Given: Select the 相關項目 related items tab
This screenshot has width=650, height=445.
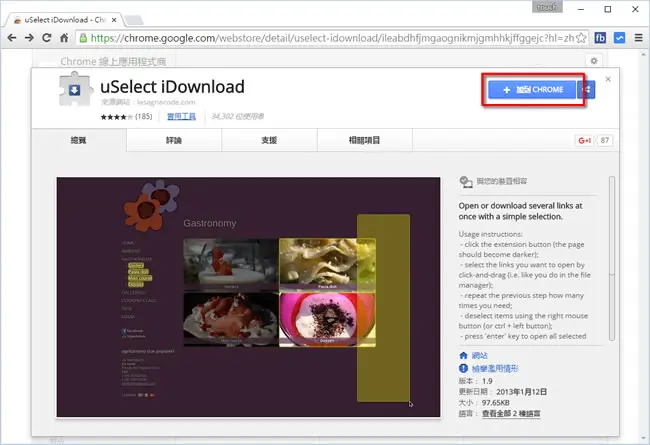Looking at the screenshot, I should [364, 140].
